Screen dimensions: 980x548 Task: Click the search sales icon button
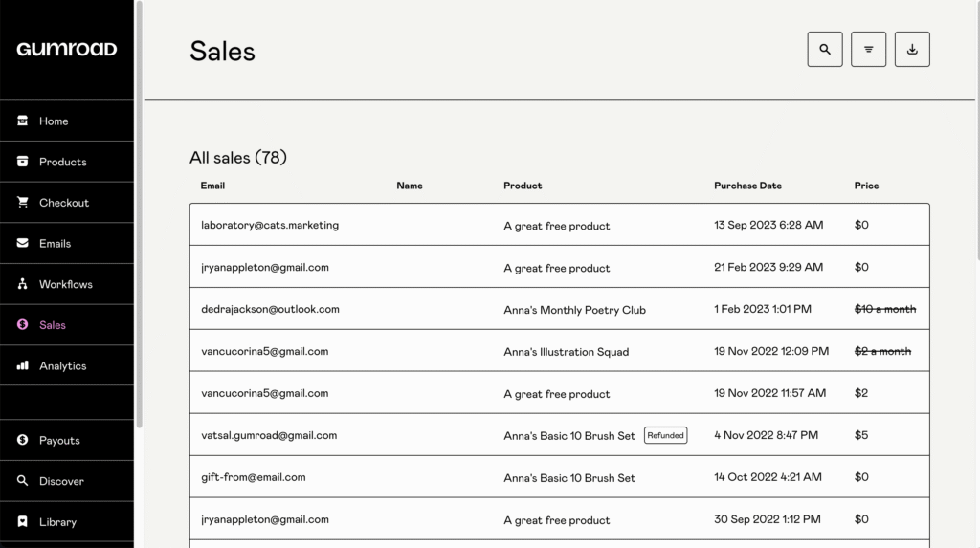pos(825,50)
